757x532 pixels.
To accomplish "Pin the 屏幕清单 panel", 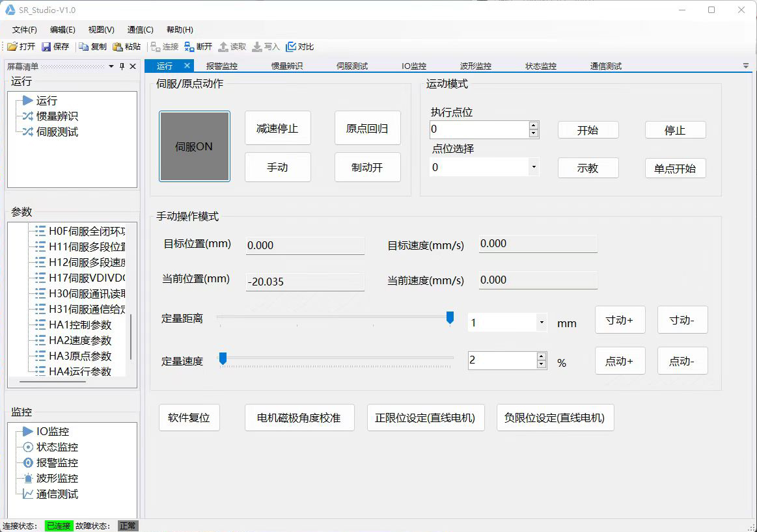I will pyautogui.click(x=122, y=66).
